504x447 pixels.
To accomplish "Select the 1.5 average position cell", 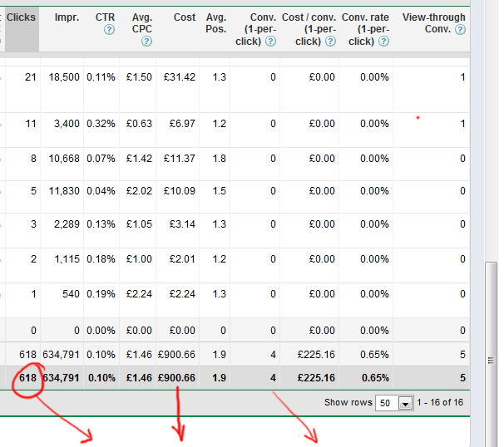I will tap(220, 191).
